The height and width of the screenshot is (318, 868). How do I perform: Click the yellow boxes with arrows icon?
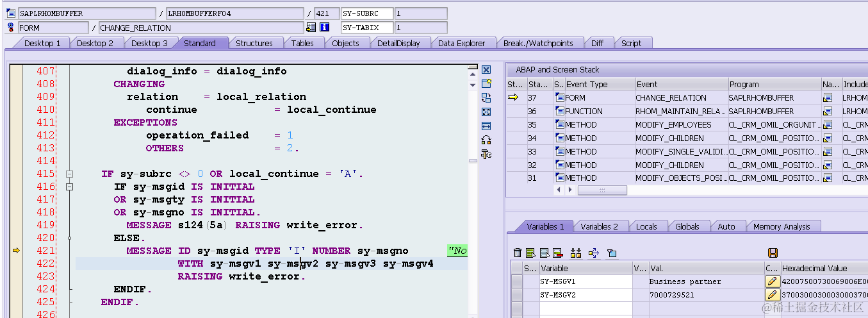[x=576, y=253]
